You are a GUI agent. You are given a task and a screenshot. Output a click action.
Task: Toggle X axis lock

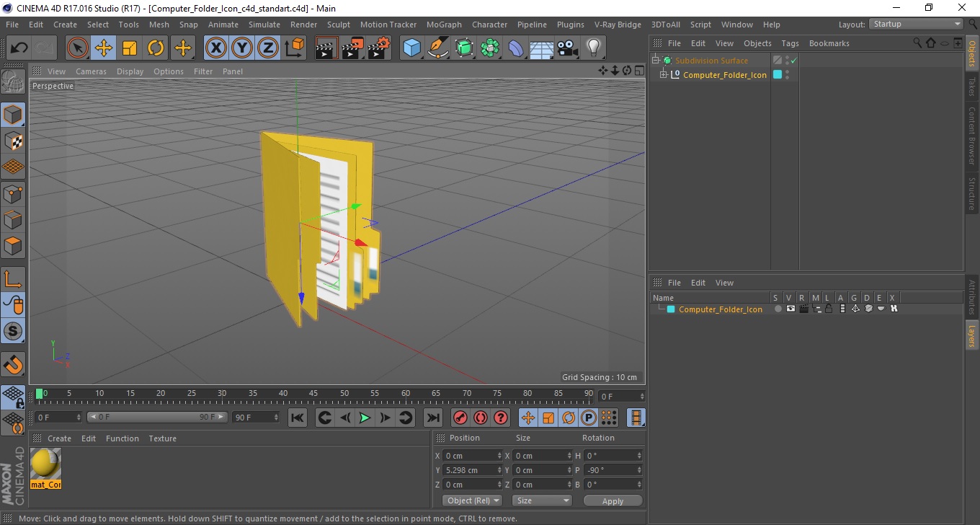point(215,48)
